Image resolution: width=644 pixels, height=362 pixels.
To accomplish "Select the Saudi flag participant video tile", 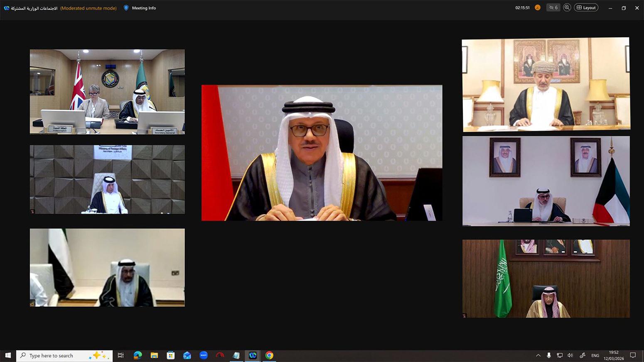I will [546, 279].
